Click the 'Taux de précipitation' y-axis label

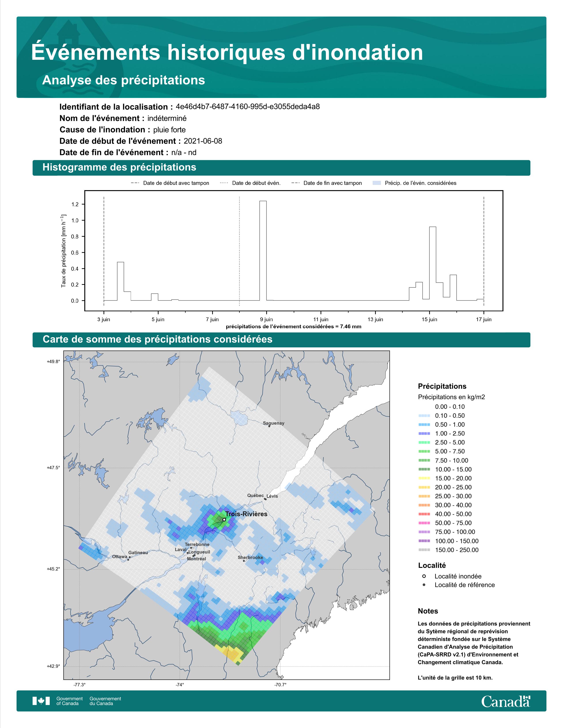(63, 251)
